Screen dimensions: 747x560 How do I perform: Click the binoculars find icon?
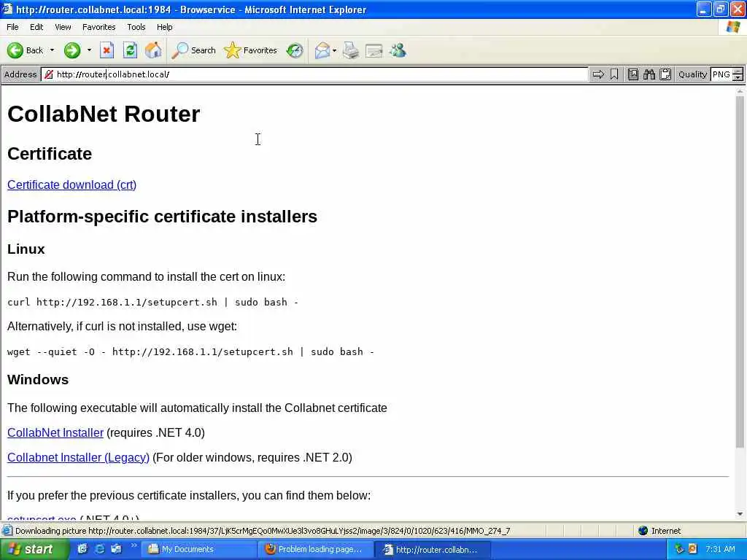649,74
